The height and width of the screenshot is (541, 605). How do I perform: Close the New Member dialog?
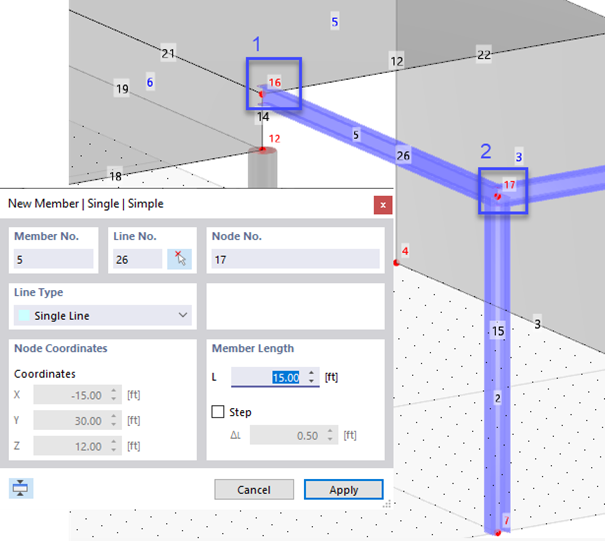[383, 205]
